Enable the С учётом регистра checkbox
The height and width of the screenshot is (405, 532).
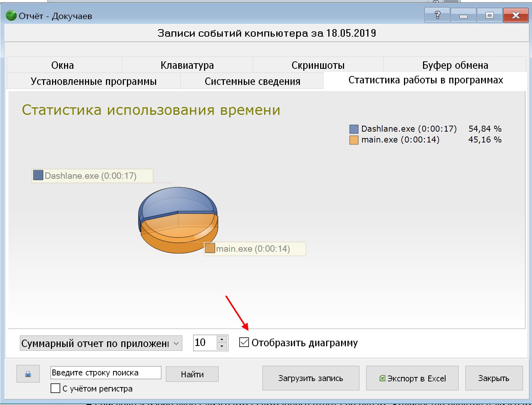[55, 388]
